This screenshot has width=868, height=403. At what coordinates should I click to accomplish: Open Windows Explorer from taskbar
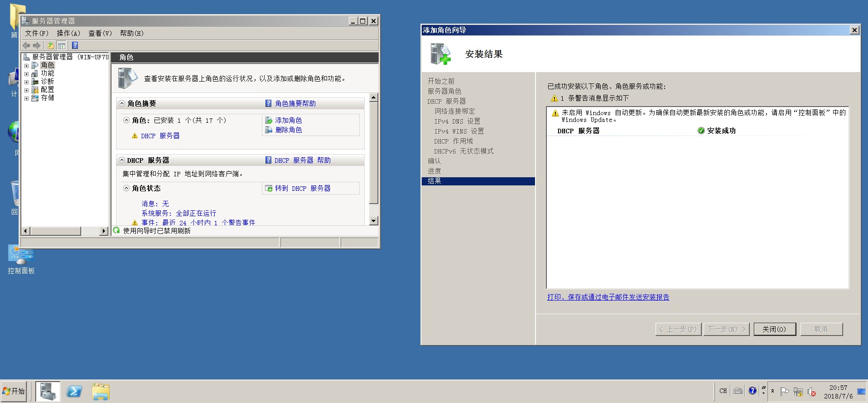[x=101, y=391]
